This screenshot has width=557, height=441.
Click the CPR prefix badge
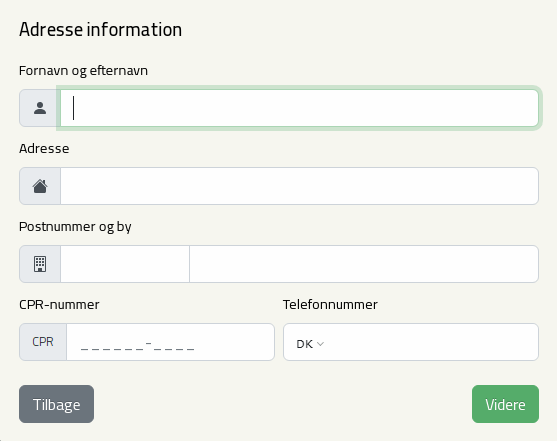coord(43,342)
